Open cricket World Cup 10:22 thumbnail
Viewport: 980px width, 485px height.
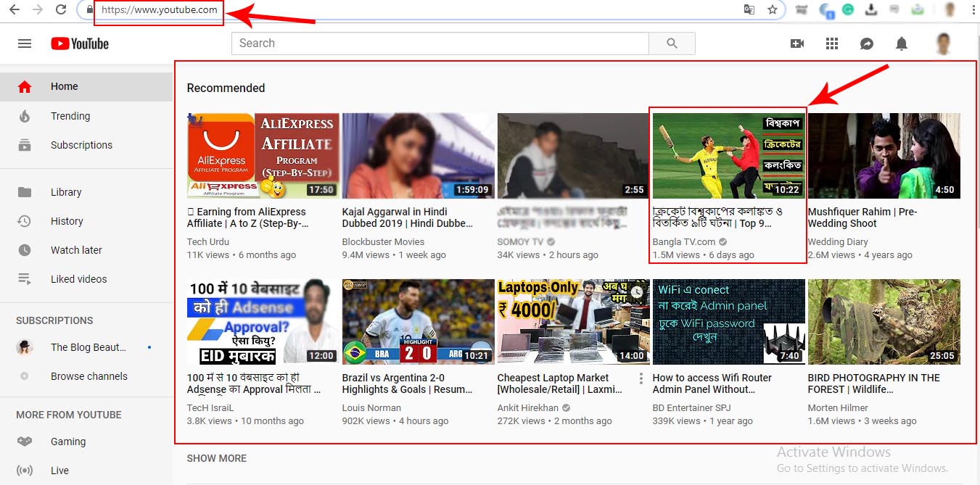pos(729,156)
